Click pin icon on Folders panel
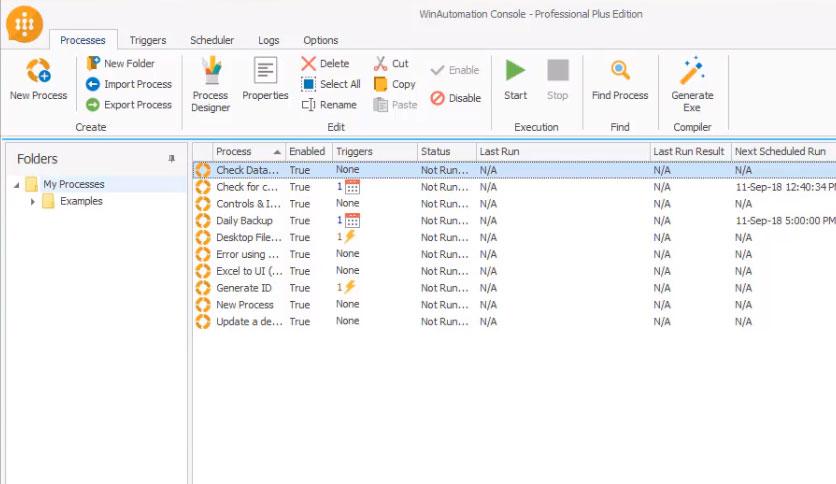 coord(172,158)
